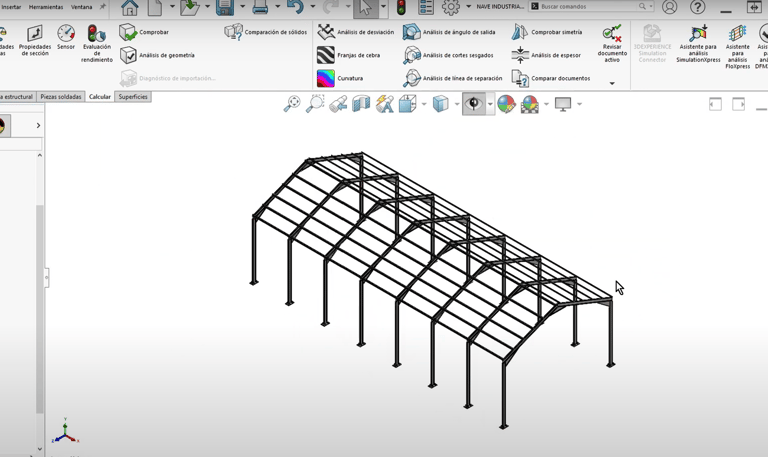Image resolution: width=768 pixels, height=457 pixels.
Task: Create a new document with the New icon
Action: pos(155,7)
